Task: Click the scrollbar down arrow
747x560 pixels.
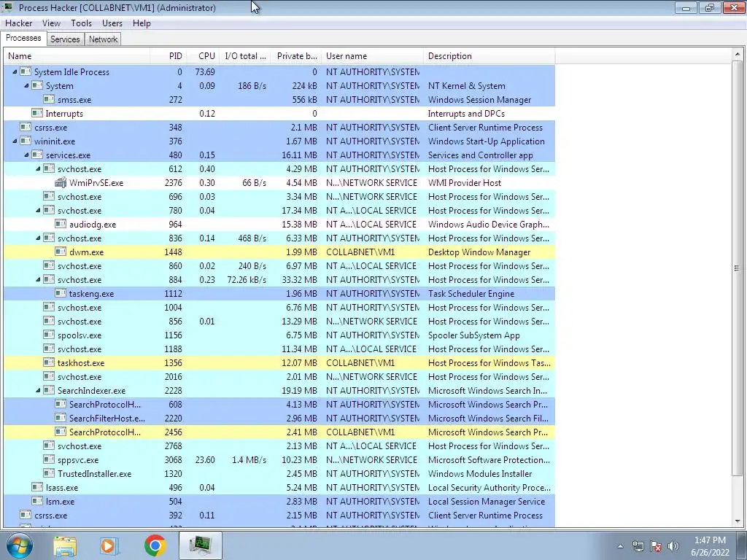Action: click(737, 521)
